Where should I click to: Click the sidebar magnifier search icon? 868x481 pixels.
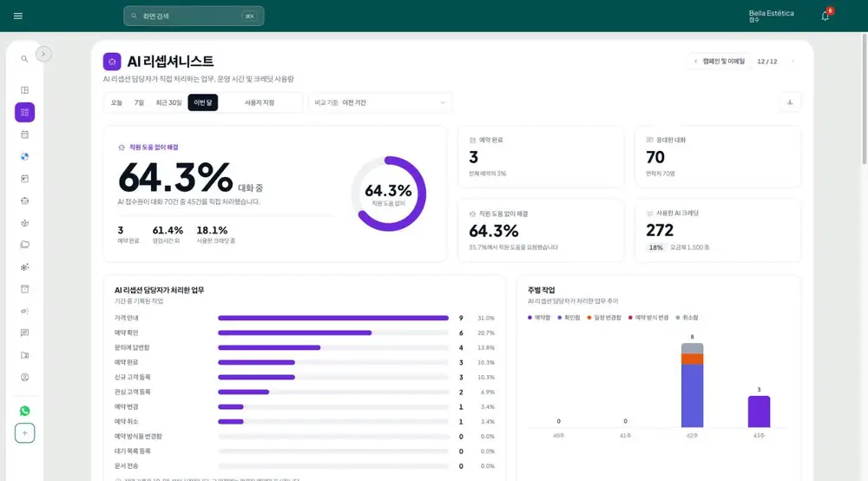point(24,59)
